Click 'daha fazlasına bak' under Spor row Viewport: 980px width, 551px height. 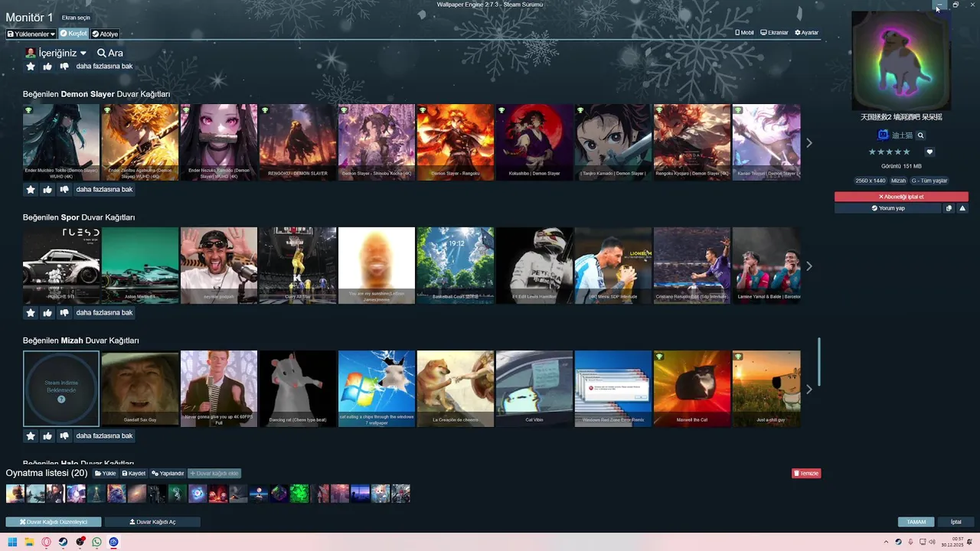click(104, 313)
